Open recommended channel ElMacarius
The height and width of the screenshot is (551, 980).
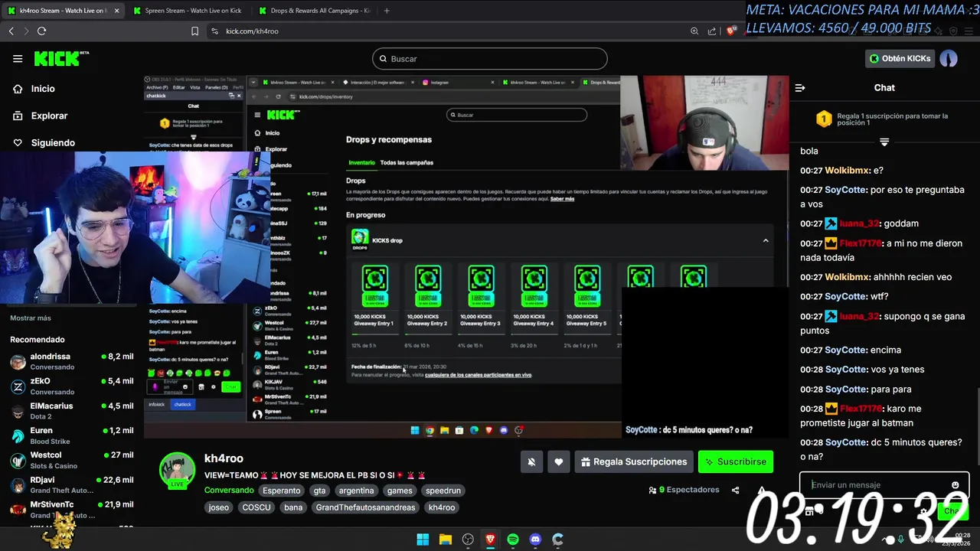coord(72,411)
